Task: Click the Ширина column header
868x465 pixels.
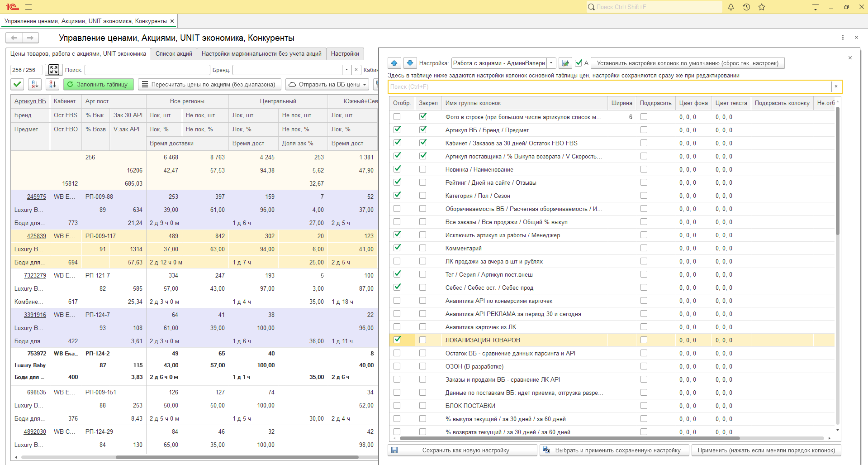Action: tap(621, 103)
